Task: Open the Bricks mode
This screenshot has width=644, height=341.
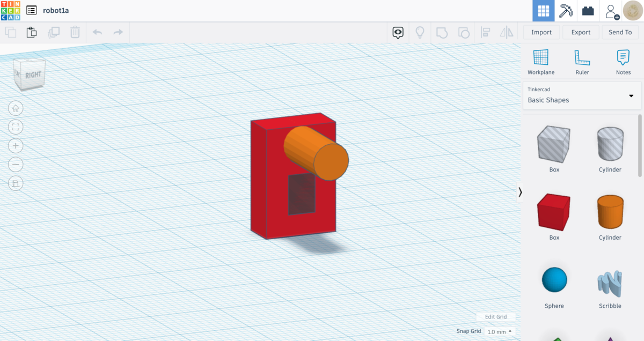Action: [x=588, y=11]
